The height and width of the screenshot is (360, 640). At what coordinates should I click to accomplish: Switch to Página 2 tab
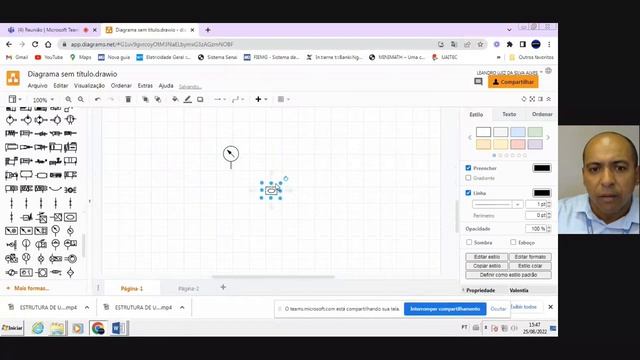(189, 289)
